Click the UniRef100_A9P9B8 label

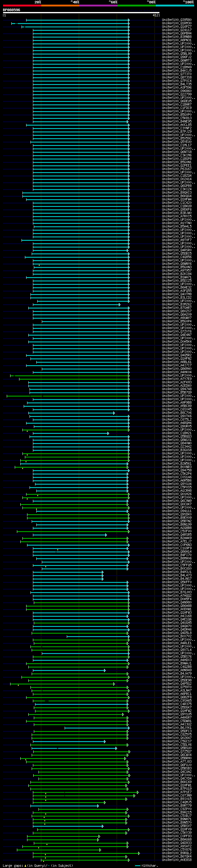tap(177, 402)
